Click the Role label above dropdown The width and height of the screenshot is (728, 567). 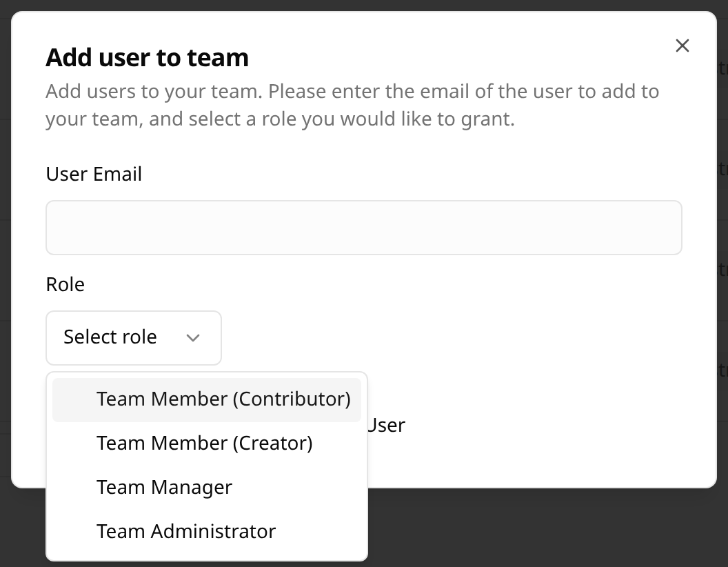[65, 284]
